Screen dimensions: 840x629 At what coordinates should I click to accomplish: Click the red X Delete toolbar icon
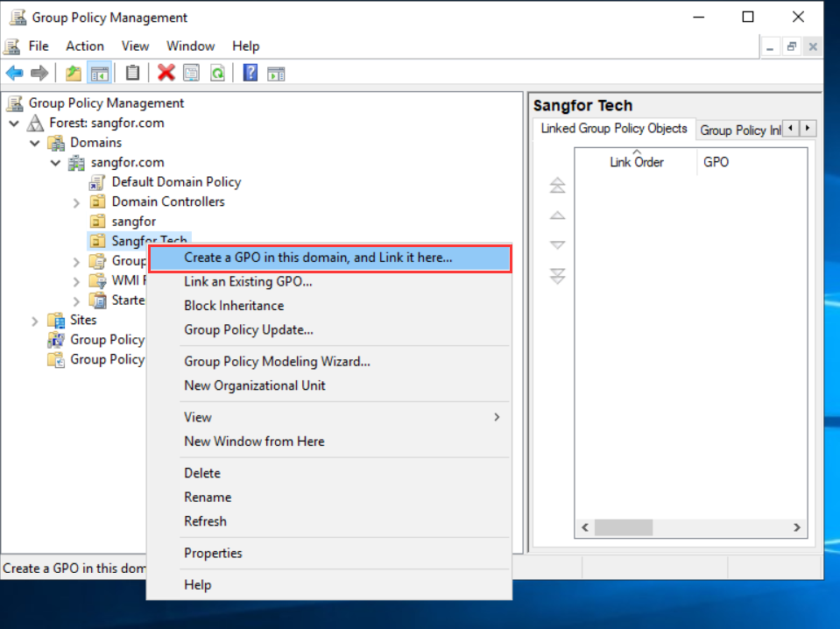[x=166, y=73]
